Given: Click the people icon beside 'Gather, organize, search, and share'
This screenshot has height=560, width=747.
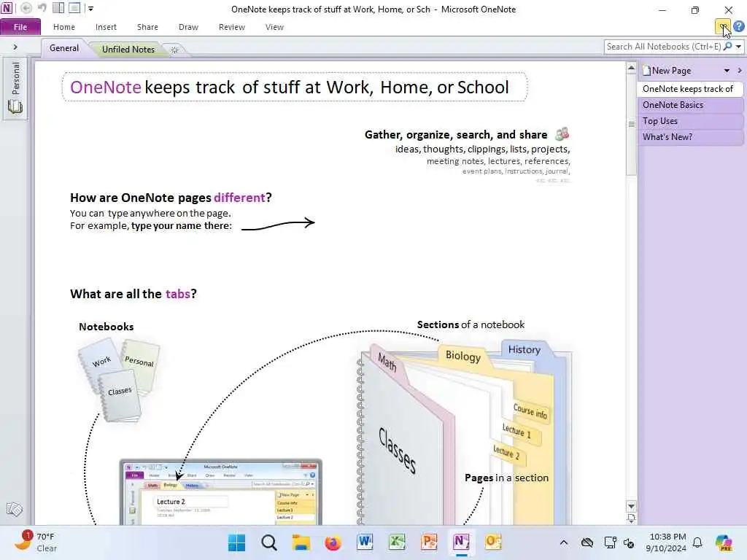Looking at the screenshot, I should tap(562, 134).
